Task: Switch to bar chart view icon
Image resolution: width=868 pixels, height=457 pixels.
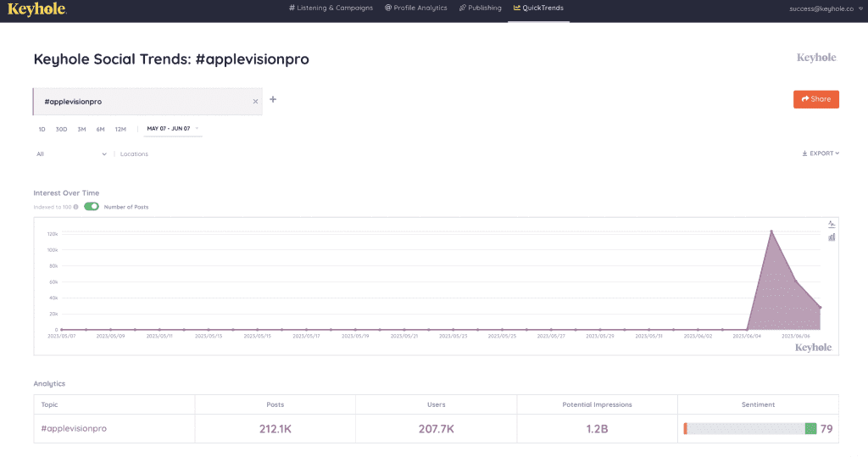Action: 832,237
